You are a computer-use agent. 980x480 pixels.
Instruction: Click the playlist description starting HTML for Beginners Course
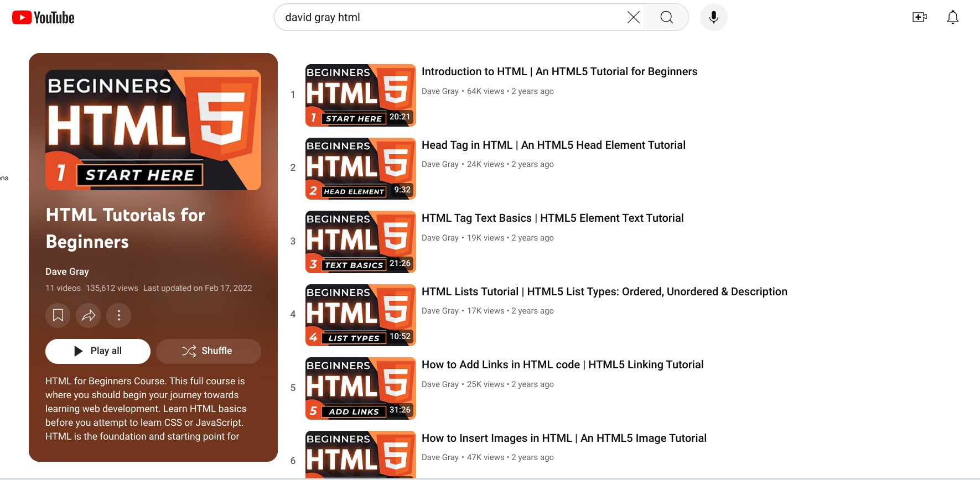[146, 409]
